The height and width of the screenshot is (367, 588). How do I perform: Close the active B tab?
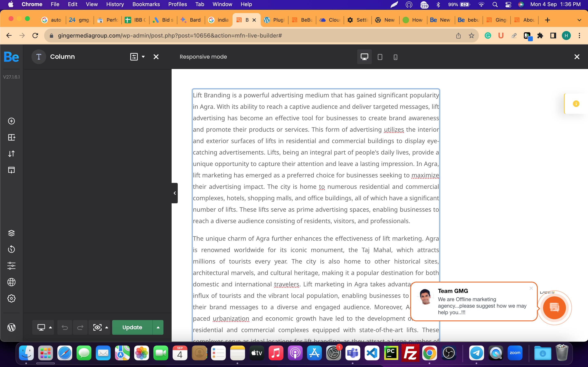(x=254, y=20)
